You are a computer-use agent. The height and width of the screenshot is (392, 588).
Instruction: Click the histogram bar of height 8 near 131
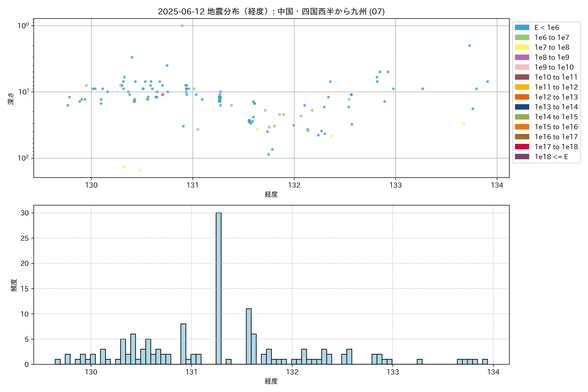click(x=183, y=344)
